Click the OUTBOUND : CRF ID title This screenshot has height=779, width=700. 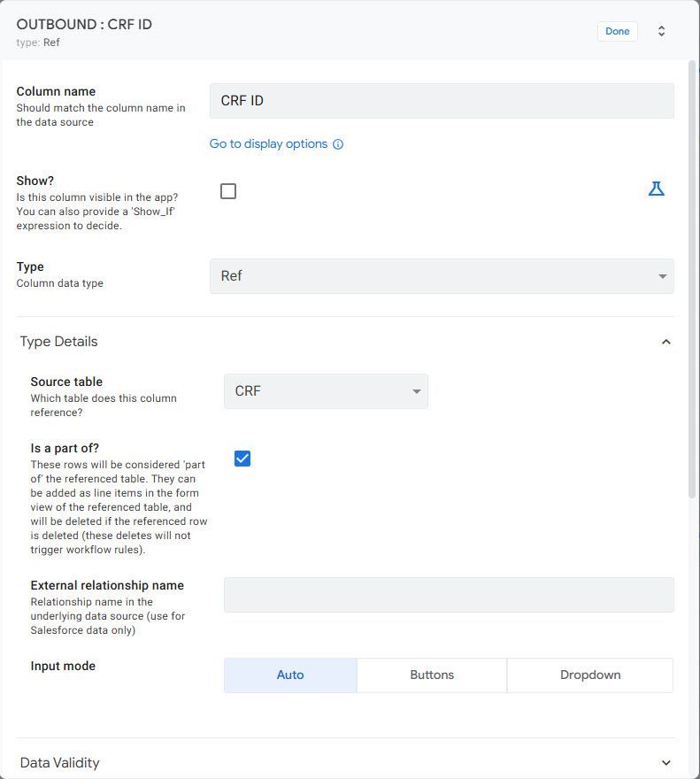tap(84, 25)
